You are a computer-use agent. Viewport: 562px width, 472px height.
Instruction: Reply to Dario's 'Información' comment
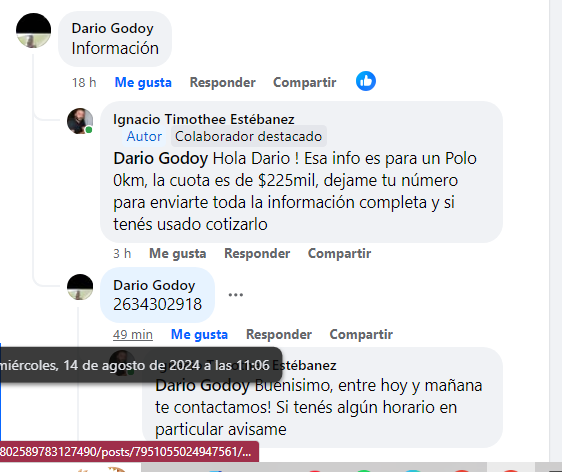coord(223,82)
